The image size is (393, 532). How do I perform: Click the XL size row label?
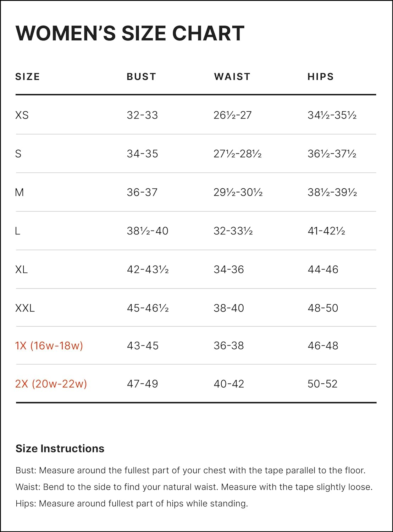[x=22, y=270]
